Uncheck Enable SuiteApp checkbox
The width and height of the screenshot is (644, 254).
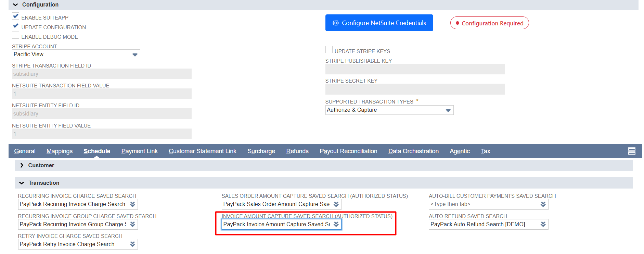click(x=16, y=16)
